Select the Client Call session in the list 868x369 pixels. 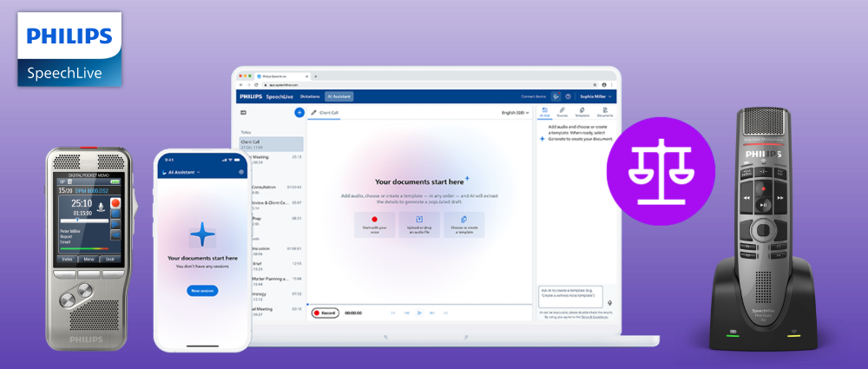pyautogui.click(x=271, y=144)
